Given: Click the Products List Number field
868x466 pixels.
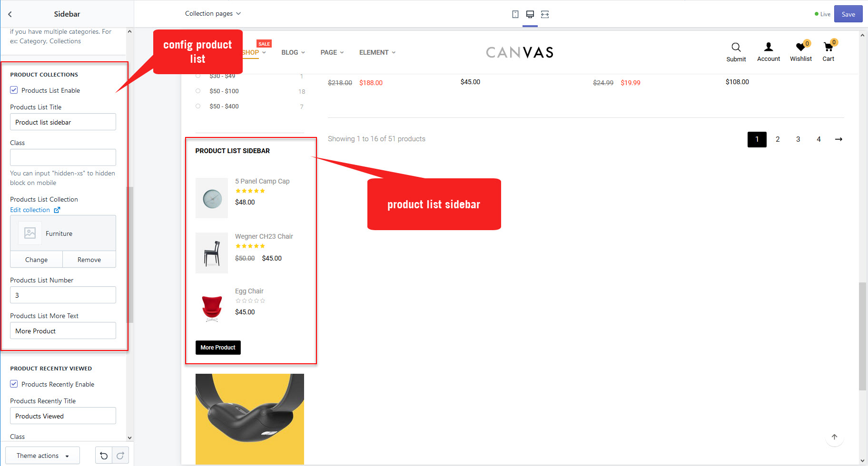Looking at the screenshot, I should pos(63,295).
